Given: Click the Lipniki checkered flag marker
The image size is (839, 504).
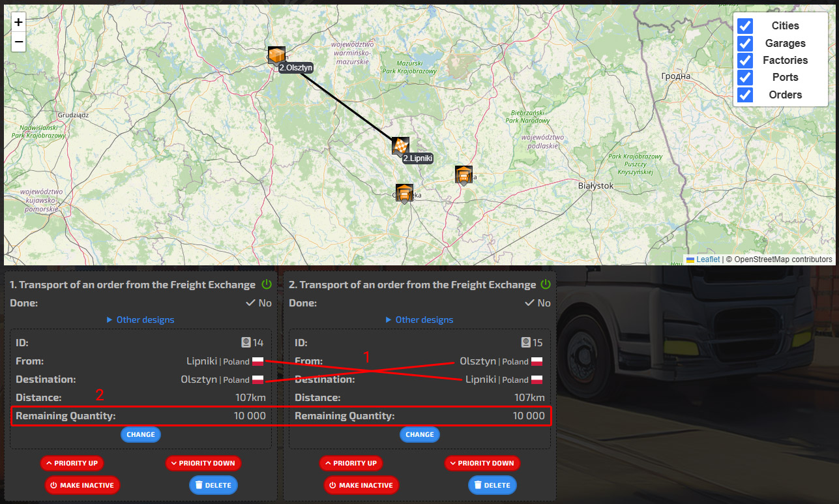Looking at the screenshot, I should (400, 145).
